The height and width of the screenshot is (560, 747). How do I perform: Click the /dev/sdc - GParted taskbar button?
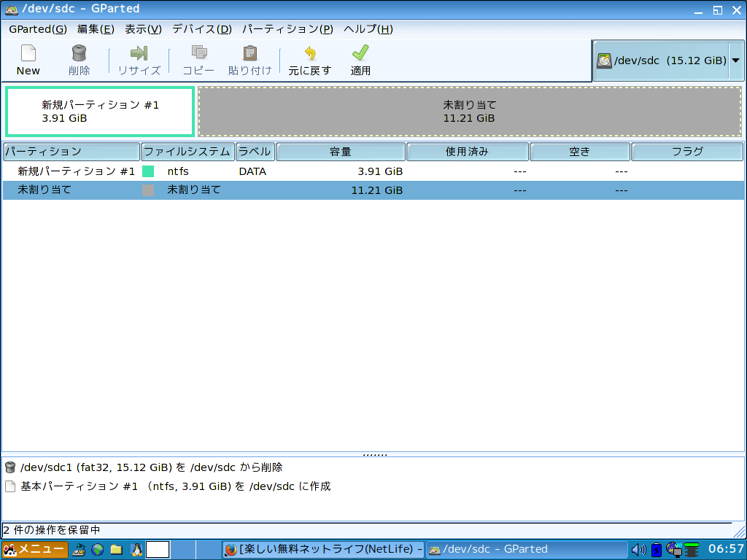coord(526,550)
